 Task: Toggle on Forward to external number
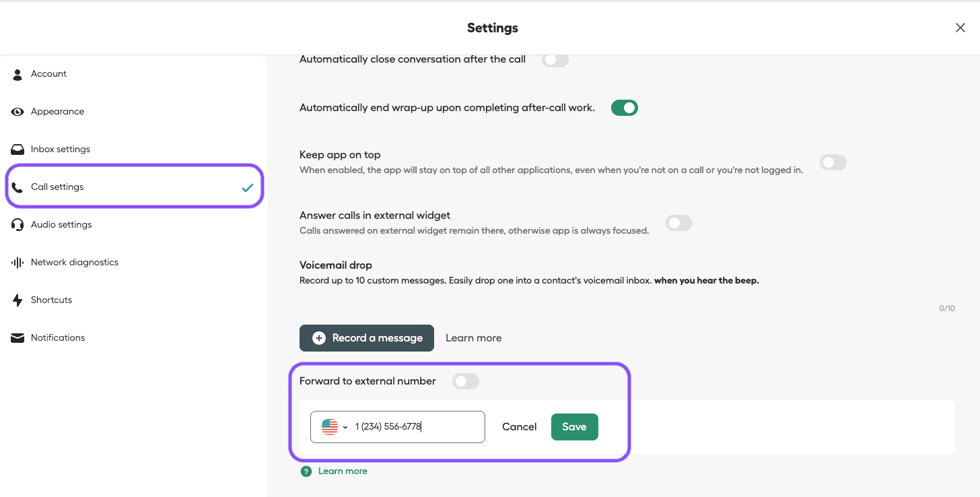[465, 380]
